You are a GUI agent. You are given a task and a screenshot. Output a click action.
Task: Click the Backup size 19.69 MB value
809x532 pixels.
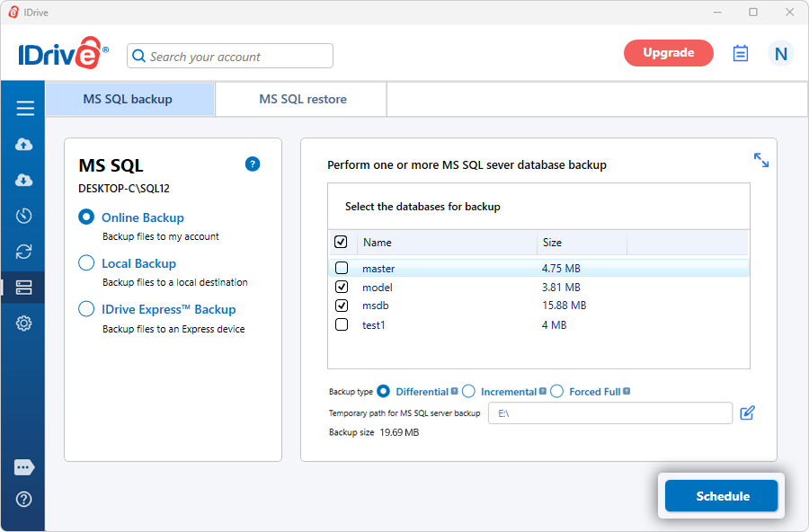pyautogui.click(x=399, y=432)
